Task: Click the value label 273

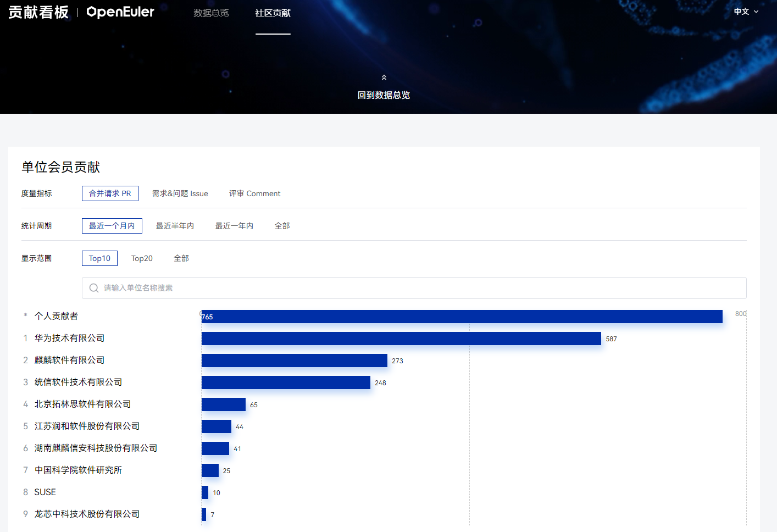Action: click(398, 361)
